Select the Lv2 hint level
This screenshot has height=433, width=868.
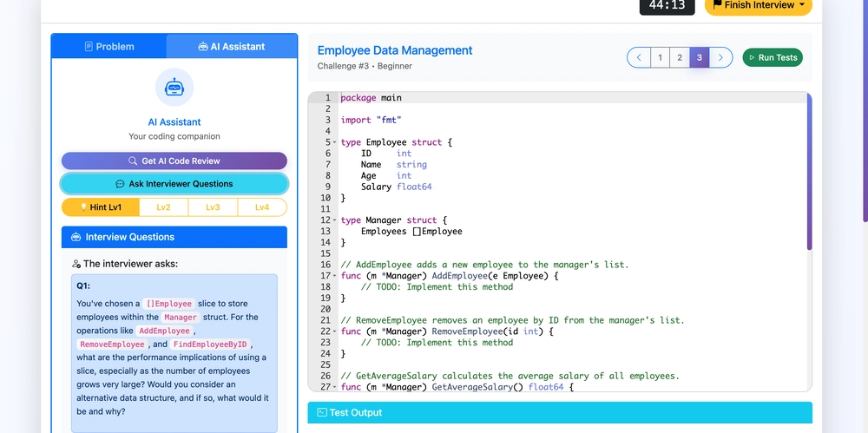pos(164,207)
